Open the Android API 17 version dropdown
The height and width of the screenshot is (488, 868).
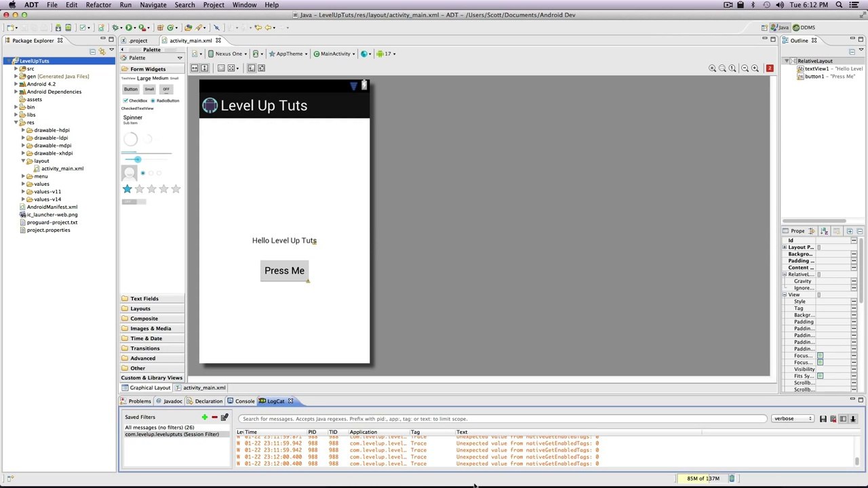(x=387, y=54)
